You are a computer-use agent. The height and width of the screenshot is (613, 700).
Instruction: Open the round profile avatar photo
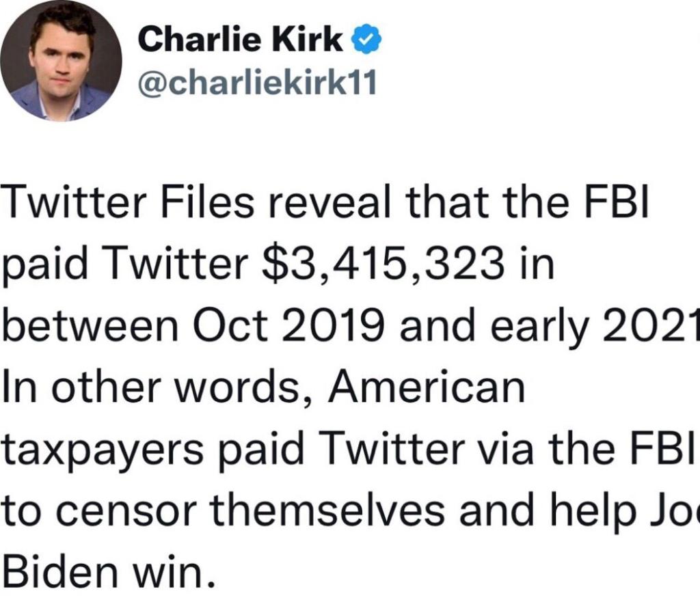pyautogui.click(x=62, y=61)
